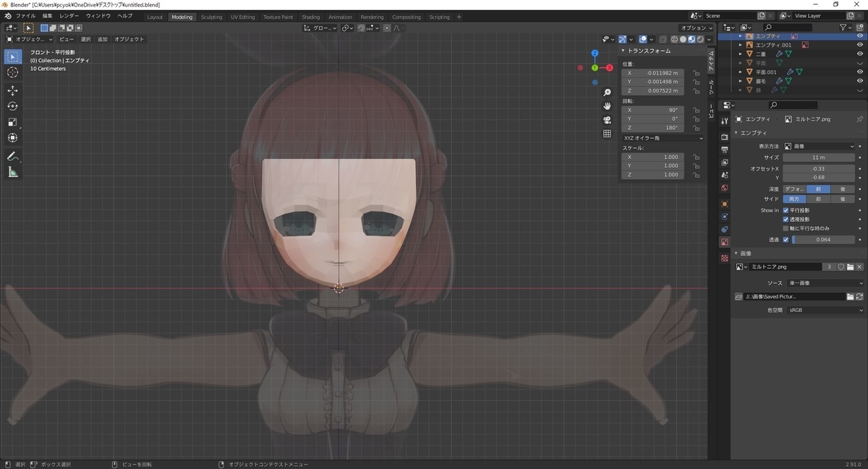Open the ファイル menu

click(25, 16)
